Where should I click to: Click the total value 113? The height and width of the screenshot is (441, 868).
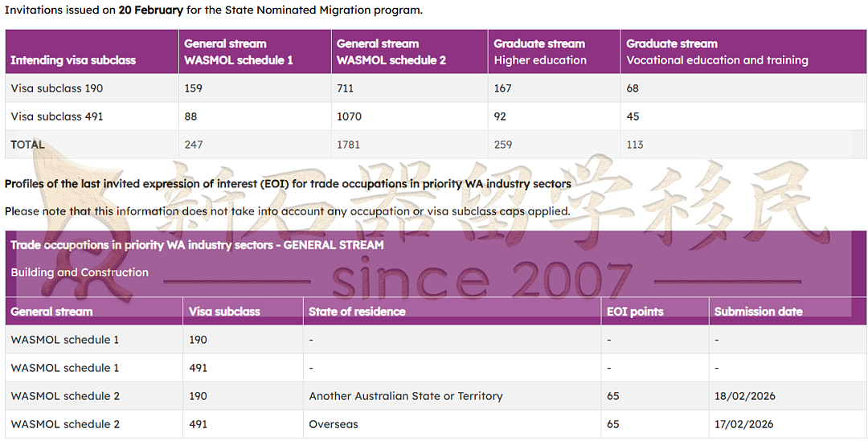[634, 145]
